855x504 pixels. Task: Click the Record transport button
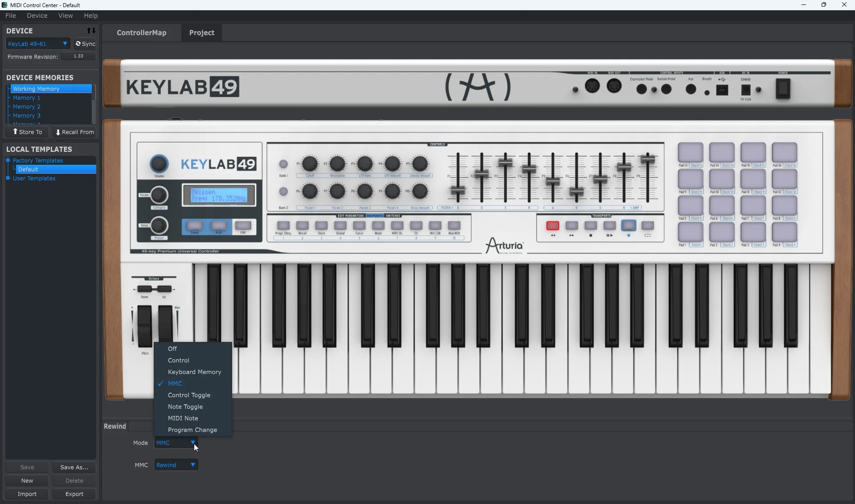click(629, 226)
